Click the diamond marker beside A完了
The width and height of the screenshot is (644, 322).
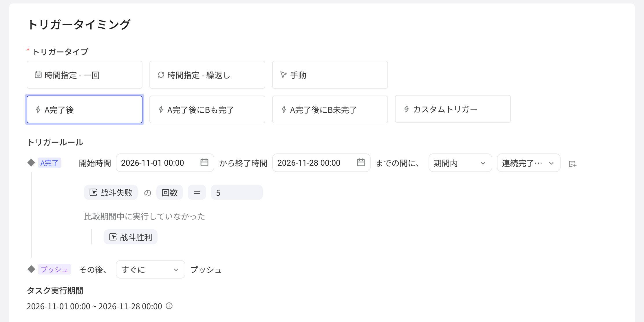point(31,162)
